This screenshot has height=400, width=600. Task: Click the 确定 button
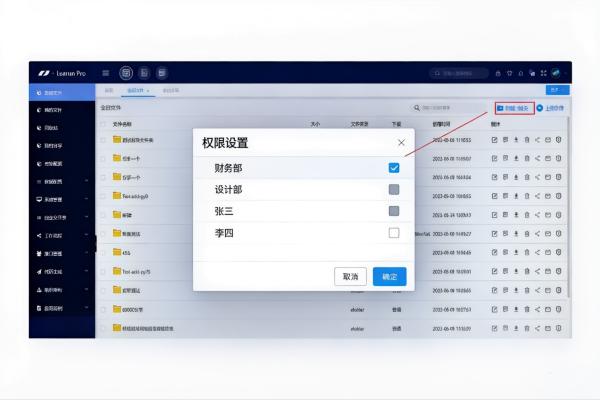point(390,276)
